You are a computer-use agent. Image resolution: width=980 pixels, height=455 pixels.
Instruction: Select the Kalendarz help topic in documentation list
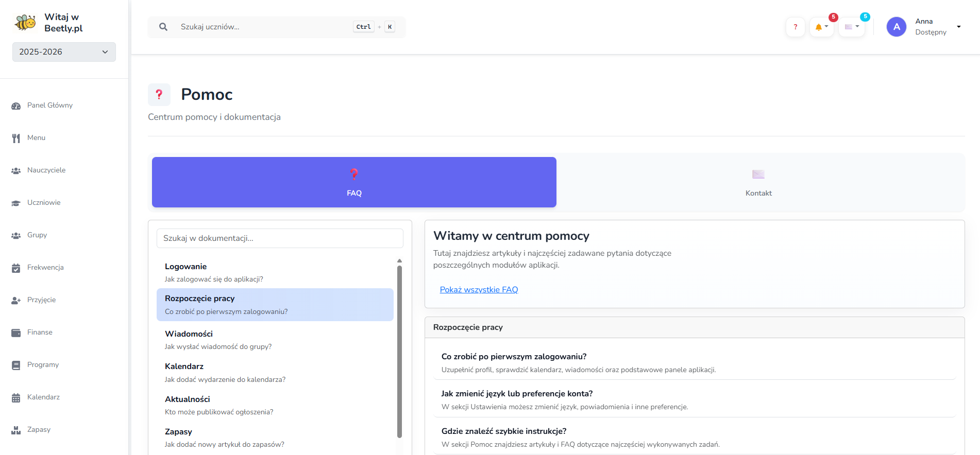click(275, 373)
